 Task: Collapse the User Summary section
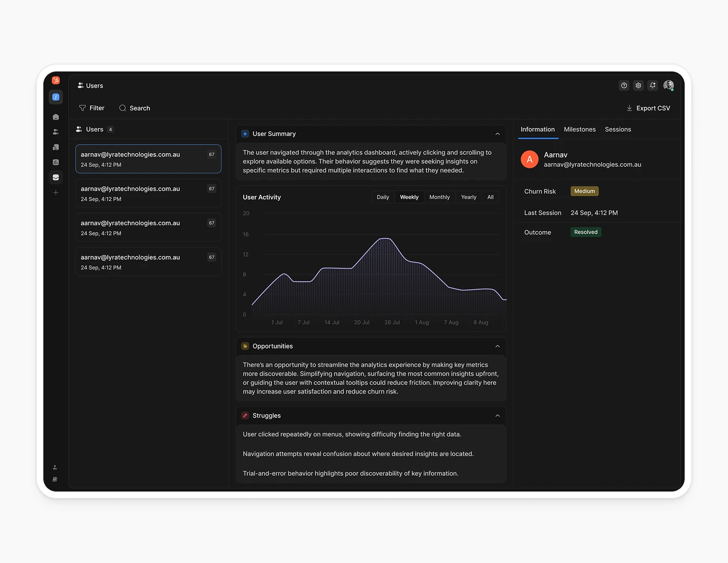coord(497,134)
